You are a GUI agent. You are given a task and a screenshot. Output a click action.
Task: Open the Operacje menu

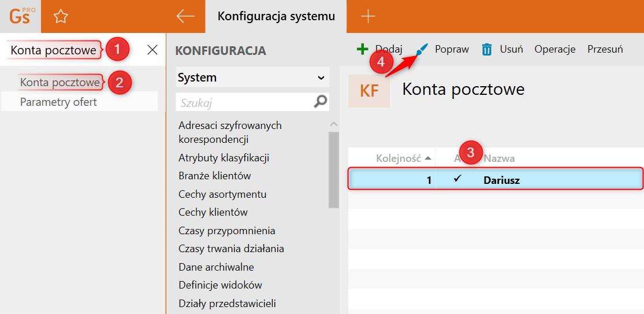(555, 49)
